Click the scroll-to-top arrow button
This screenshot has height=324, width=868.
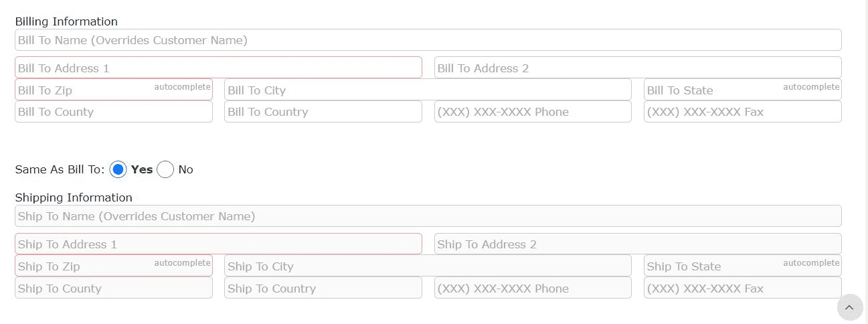point(849,307)
